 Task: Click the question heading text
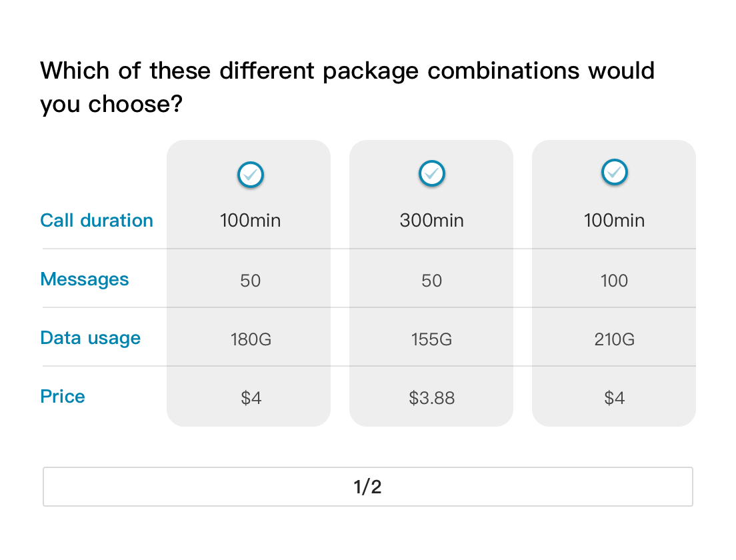(x=347, y=87)
